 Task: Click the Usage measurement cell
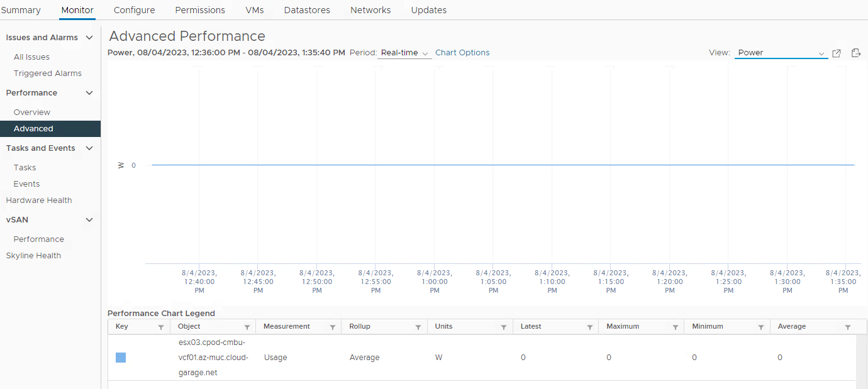point(275,358)
